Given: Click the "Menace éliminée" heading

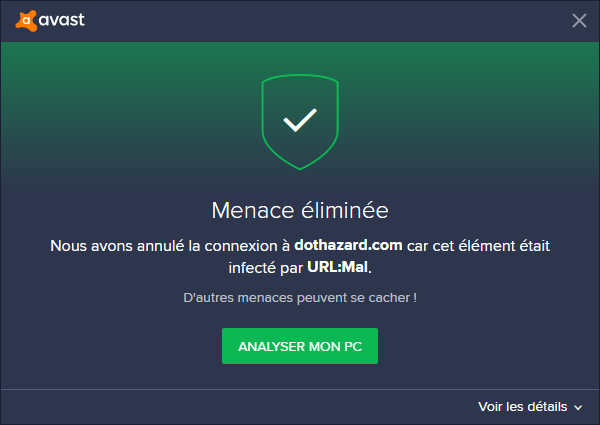Looking at the screenshot, I should [300, 211].
